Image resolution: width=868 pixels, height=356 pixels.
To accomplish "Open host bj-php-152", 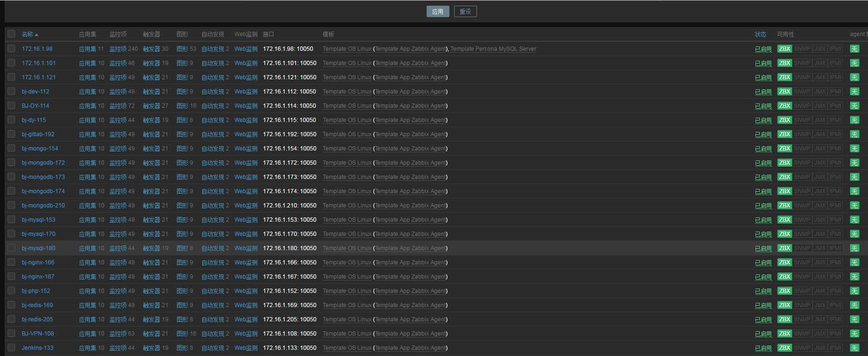I will click(36, 291).
